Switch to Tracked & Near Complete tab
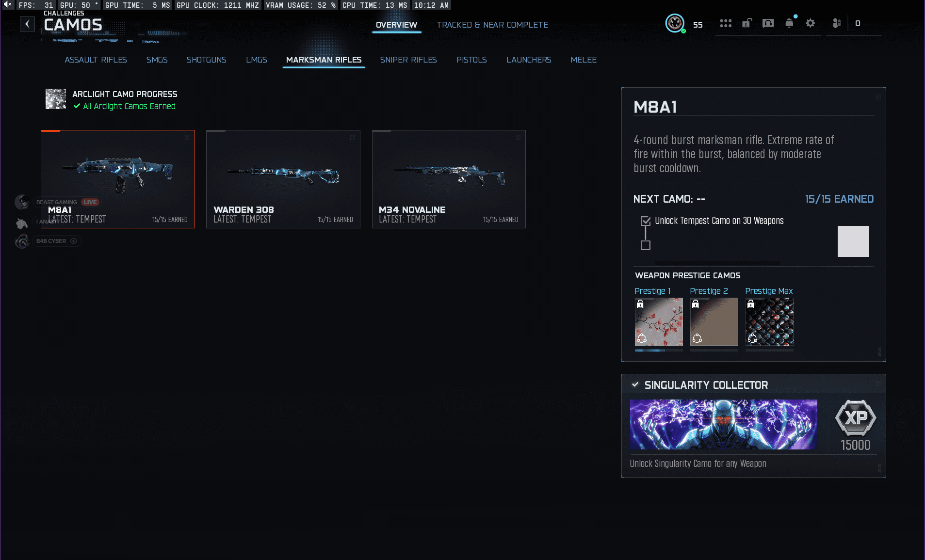The image size is (925, 560). tap(492, 25)
